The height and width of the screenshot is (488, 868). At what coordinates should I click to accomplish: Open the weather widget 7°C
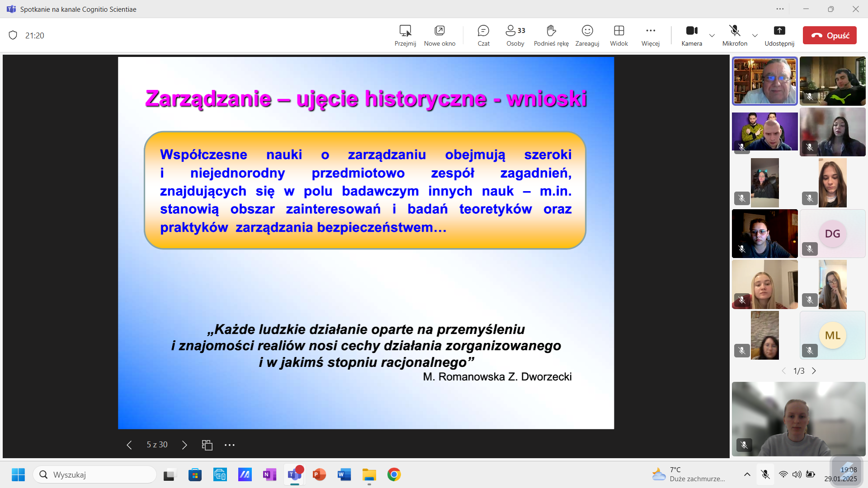point(689,474)
